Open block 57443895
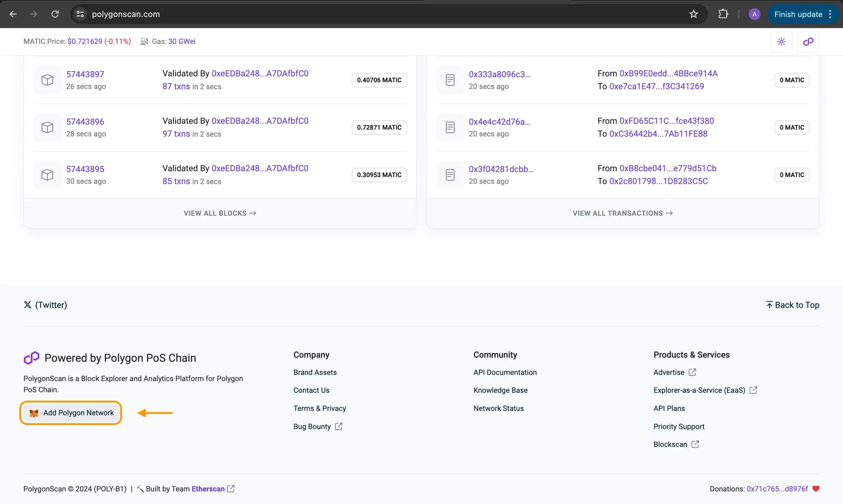Image resolution: width=843 pixels, height=504 pixels. pyautogui.click(x=85, y=169)
